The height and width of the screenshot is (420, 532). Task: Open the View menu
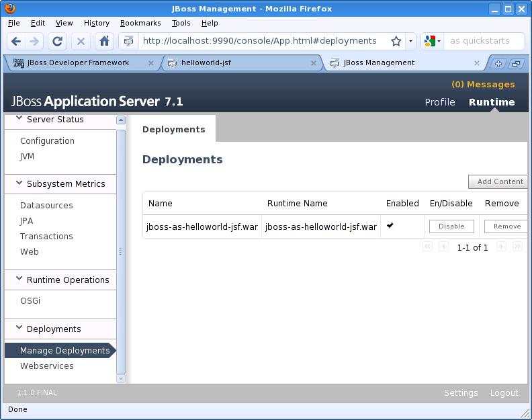point(64,23)
